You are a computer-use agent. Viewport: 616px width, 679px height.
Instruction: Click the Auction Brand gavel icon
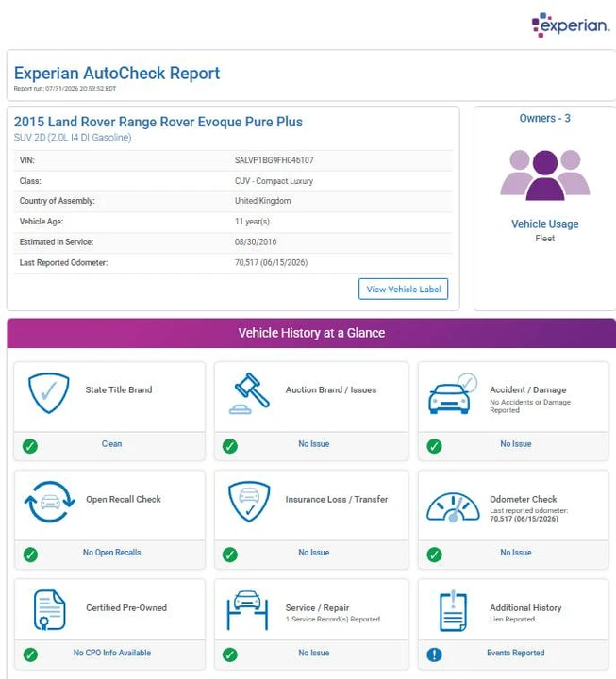249,393
